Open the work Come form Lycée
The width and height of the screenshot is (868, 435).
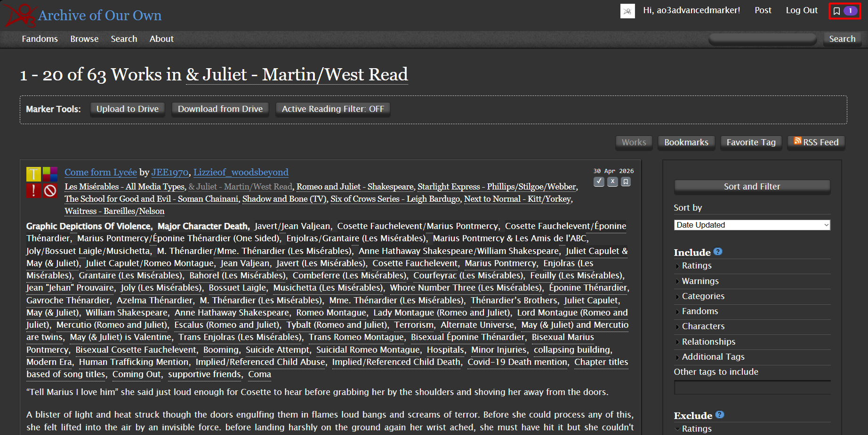(x=101, y=173)
